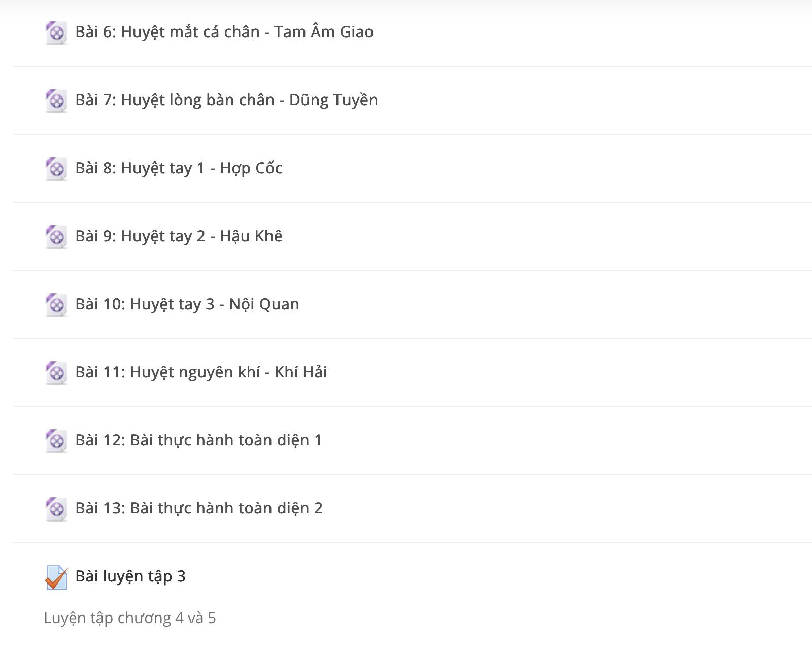
Task: Click the video icon beside Bài 12
Action: coord(56,441)
